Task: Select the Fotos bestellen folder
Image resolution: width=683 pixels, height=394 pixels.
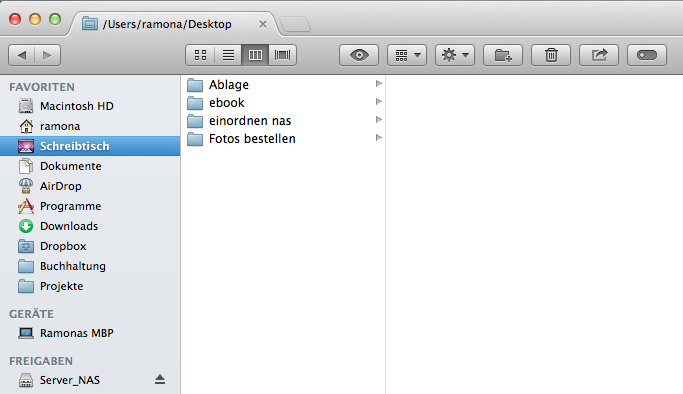Action: (283, 138)
